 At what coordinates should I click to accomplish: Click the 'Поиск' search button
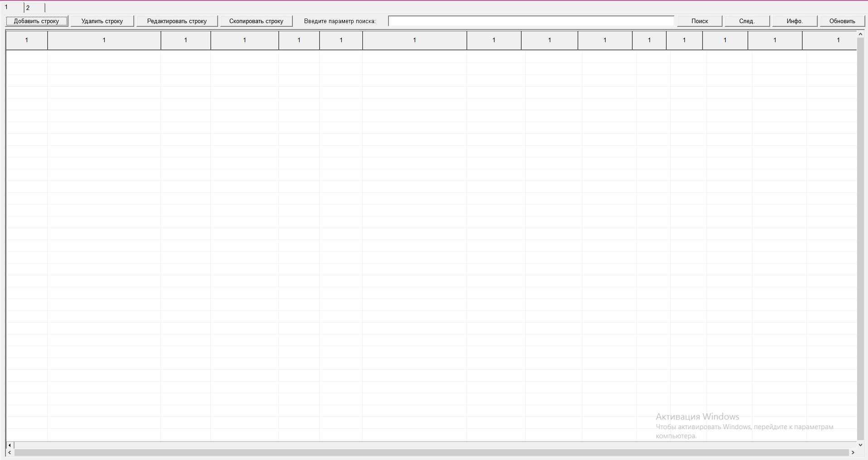coord(699,21)
